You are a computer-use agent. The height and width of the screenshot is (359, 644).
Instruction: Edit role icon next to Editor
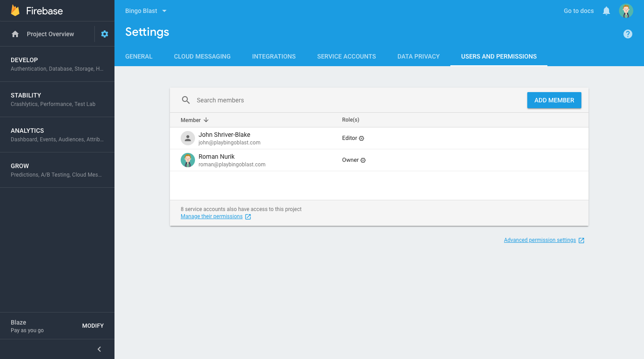coord(362,139)
